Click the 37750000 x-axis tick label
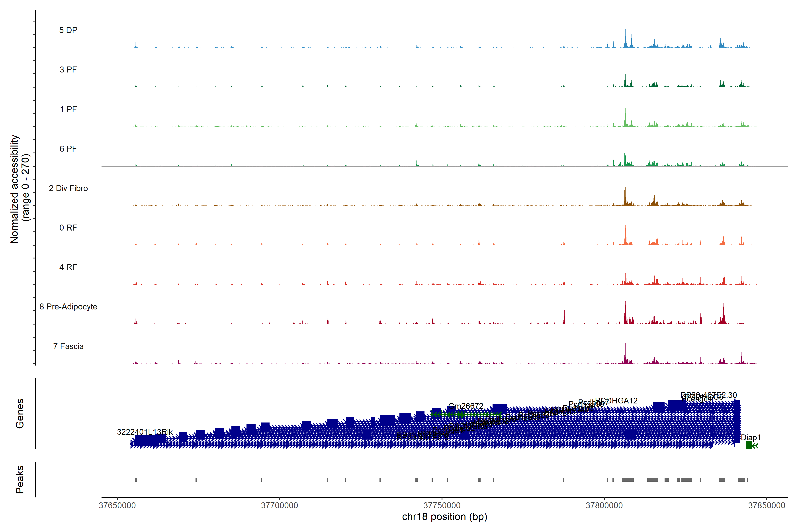 (442, 505)
